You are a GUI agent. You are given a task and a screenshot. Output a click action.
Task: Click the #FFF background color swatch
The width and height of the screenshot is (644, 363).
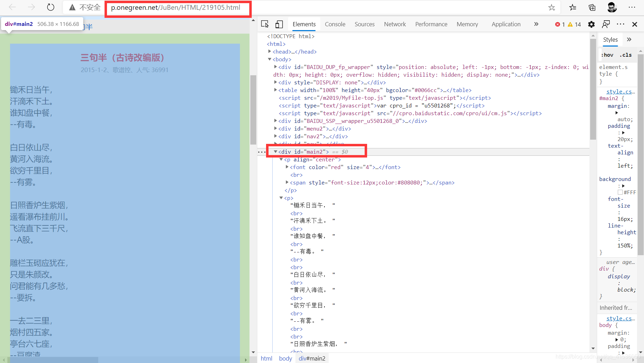point(620,192)
